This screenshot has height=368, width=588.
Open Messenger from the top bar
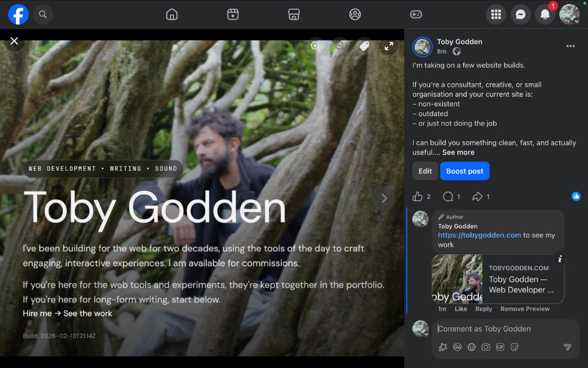(x=520, y=14)
